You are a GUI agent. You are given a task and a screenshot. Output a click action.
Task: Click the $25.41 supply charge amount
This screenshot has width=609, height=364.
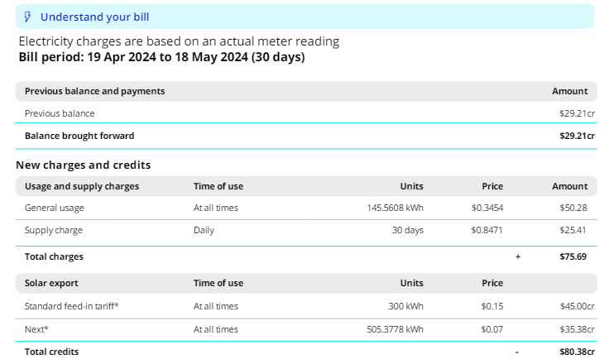(573, 230)
